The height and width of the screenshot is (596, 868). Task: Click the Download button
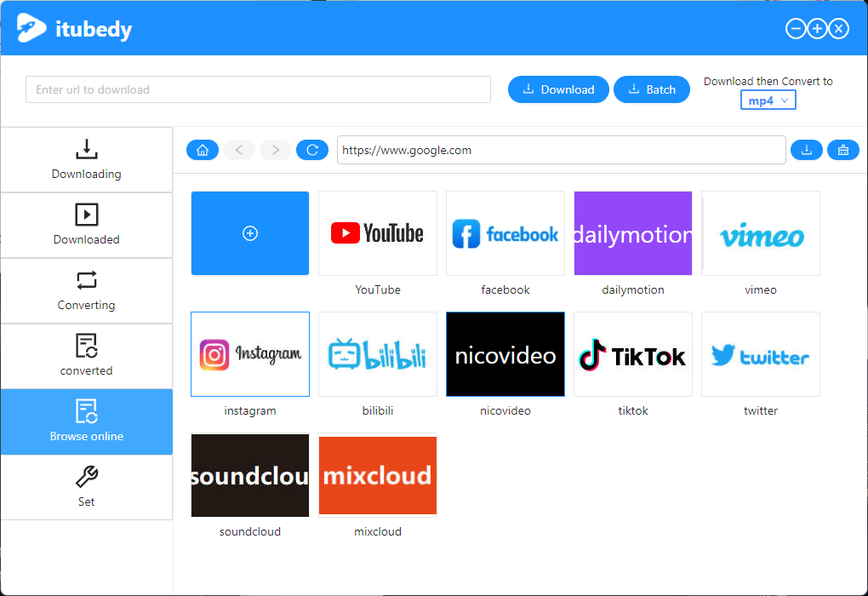558,89
